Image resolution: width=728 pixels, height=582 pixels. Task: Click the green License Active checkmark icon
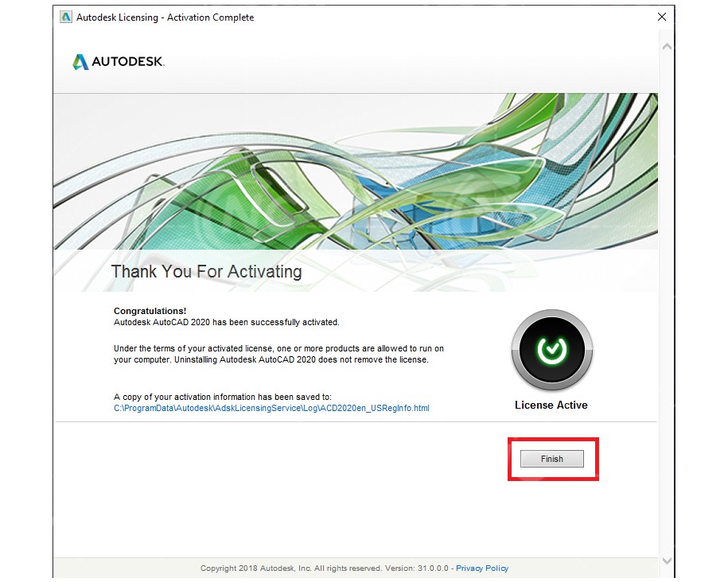coord(551,349)
